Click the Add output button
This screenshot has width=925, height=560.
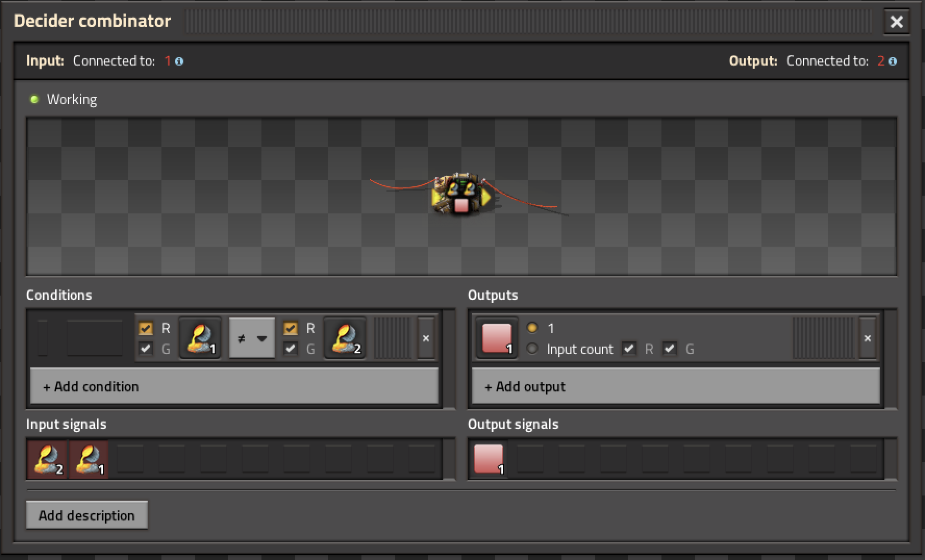676,386
